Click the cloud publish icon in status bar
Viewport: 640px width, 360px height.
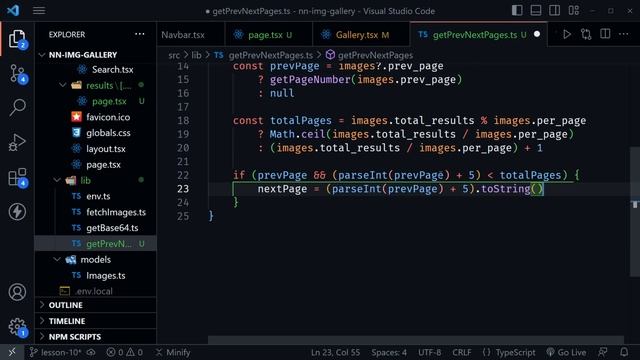91,352
